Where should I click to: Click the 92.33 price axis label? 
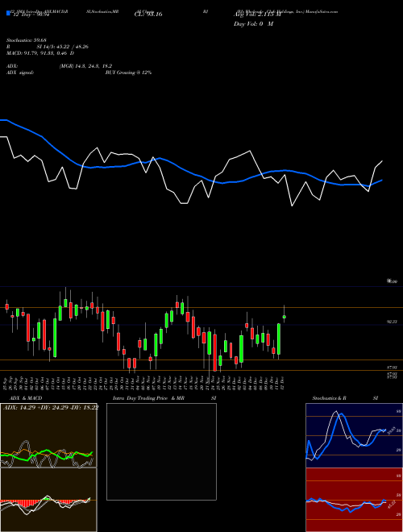point(392,322)
